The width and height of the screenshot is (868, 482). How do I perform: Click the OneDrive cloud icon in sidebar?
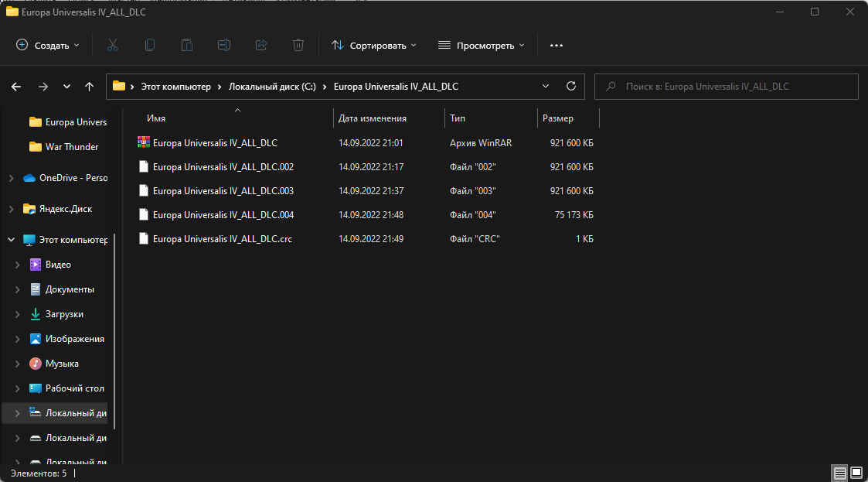pyautogui.click(x=29, y=178)
